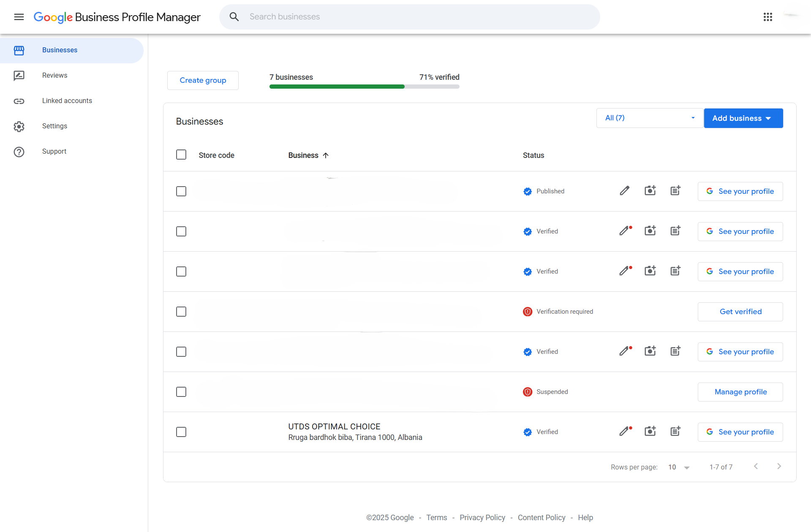The width and height of the screenshot is (811, 532).
Task: Create post for UTDS OPTIMAL CHOICE
Action: point(675,432)
